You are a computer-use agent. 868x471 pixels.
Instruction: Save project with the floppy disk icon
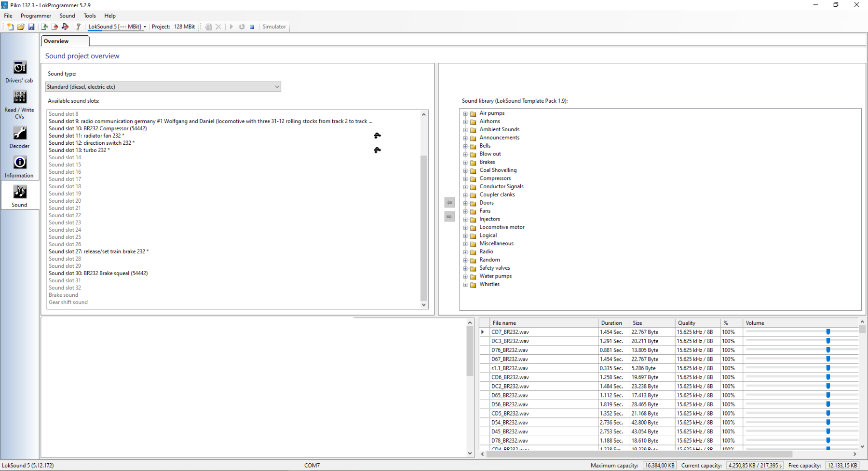[x=31, y=27]
